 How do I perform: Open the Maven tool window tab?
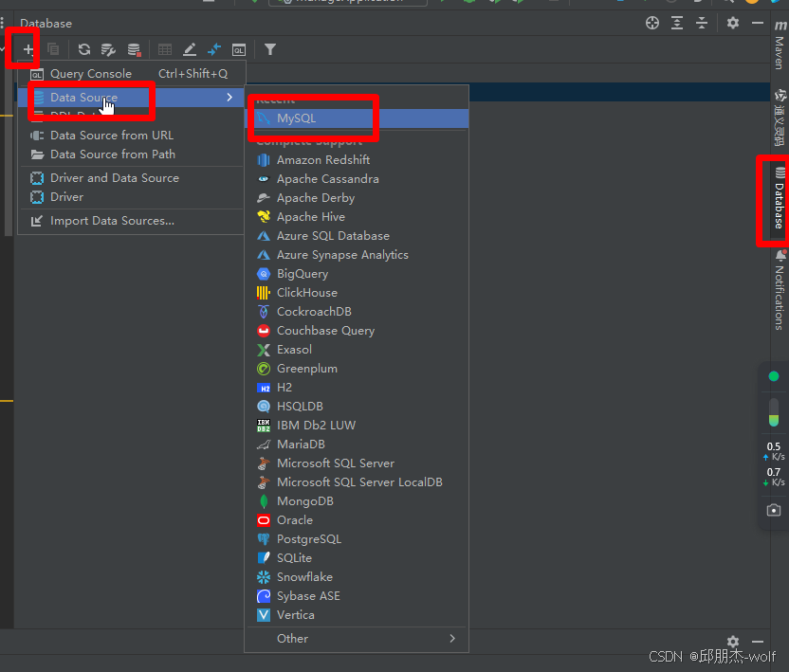tap(780, 45)
